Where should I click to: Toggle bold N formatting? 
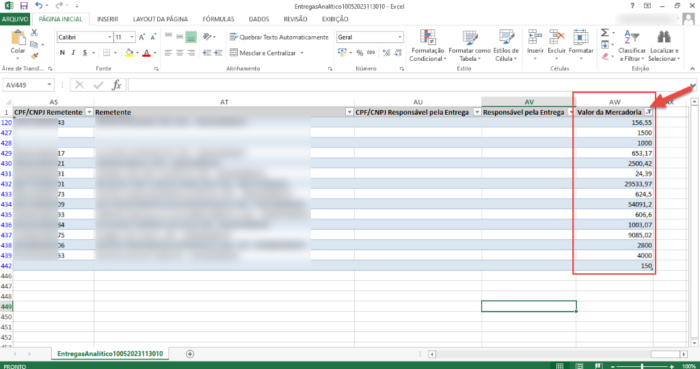pyautogui.click(x=62, y=53)
